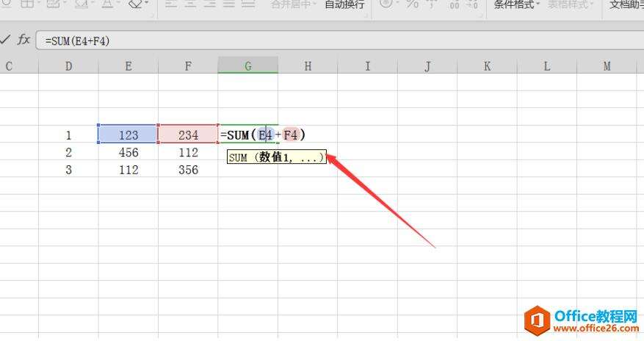Click the fx insert function icon
This screenshot has height=341, width=644.
coord(23,40)
